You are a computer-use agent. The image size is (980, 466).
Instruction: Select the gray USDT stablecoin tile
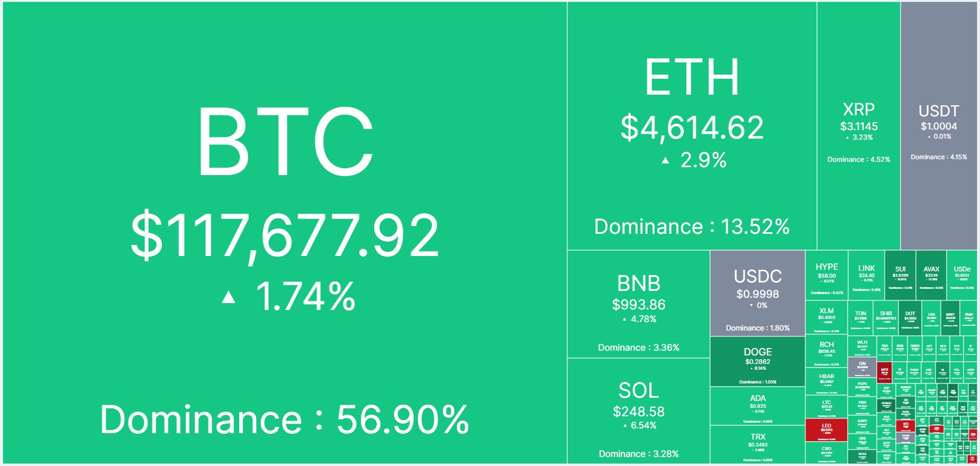[x=939, y=126]
